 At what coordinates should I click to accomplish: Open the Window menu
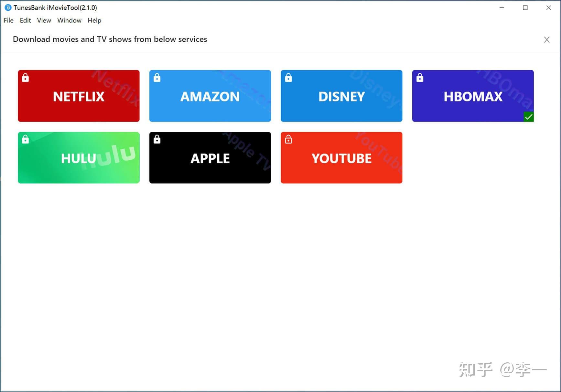pos(69,20)
